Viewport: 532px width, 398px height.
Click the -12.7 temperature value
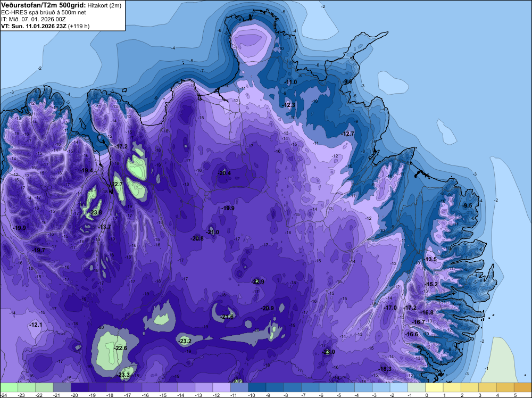[348, 134]
